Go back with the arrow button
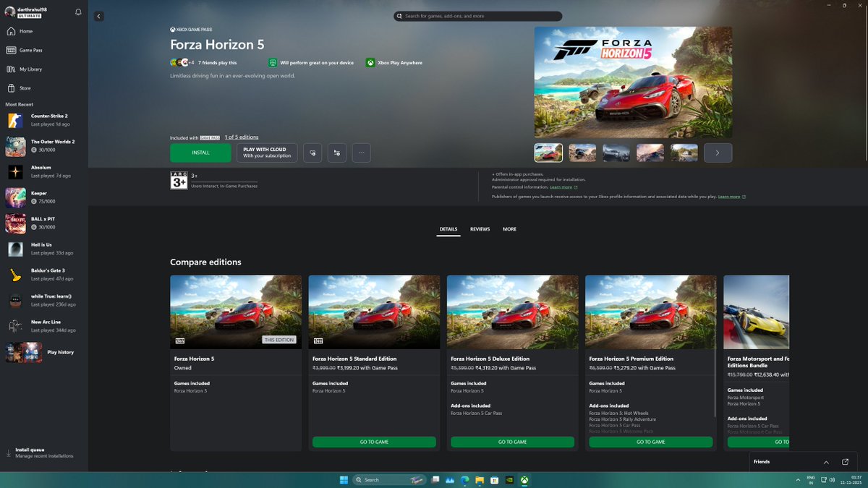 (x=99, y=16)
